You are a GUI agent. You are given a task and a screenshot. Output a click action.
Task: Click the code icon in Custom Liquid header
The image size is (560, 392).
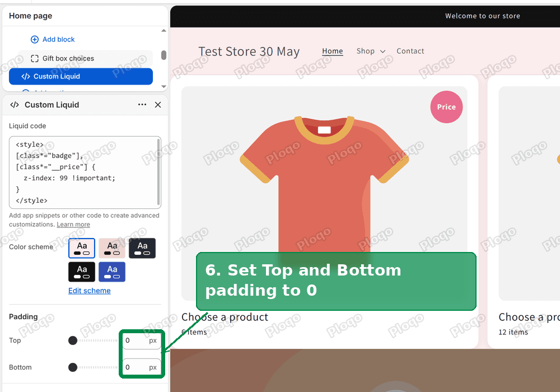point(15,105)
